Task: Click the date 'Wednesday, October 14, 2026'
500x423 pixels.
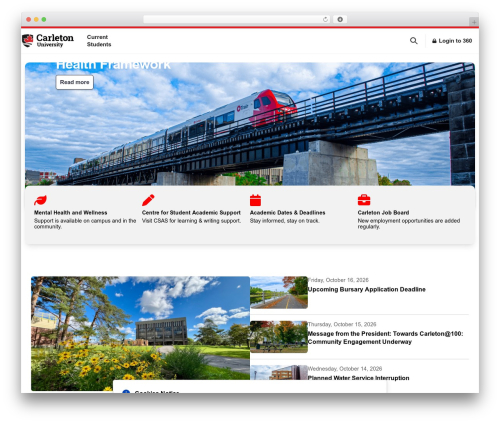Action: click(x=345, y=369)
